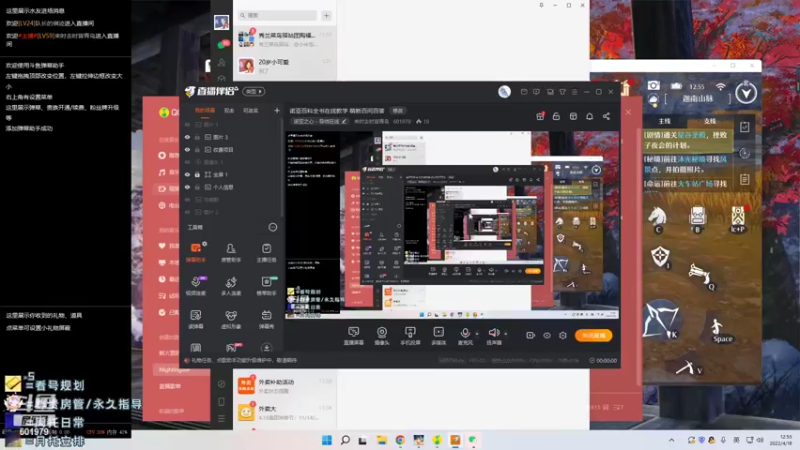Click the gift box icon with red badge
800x450 pixels.
pos(540,116)
